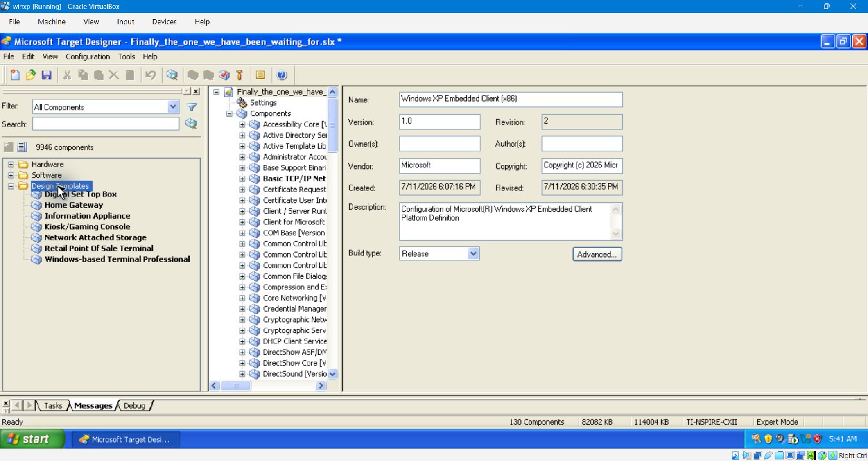Open the Target Designer Edit menu
The image size is (868, 461).
(28, 56)
